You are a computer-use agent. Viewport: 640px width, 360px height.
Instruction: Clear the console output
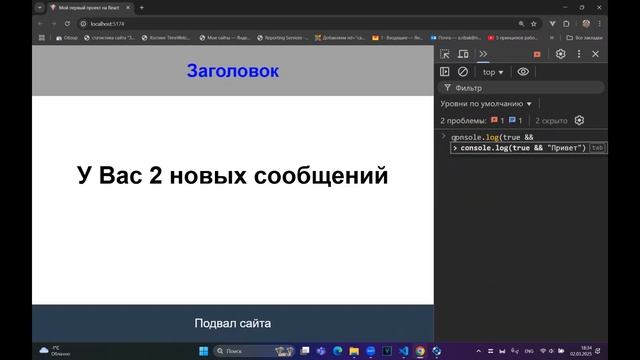(462, 72)
